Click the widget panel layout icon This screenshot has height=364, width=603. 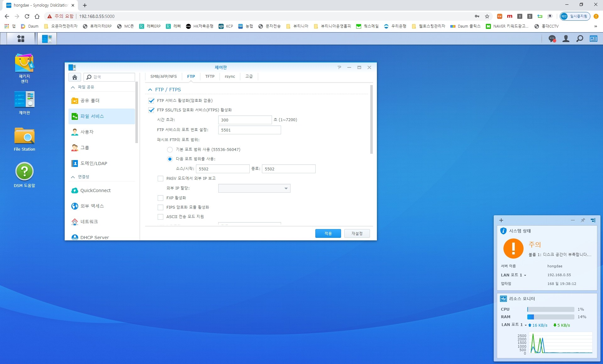593,220
